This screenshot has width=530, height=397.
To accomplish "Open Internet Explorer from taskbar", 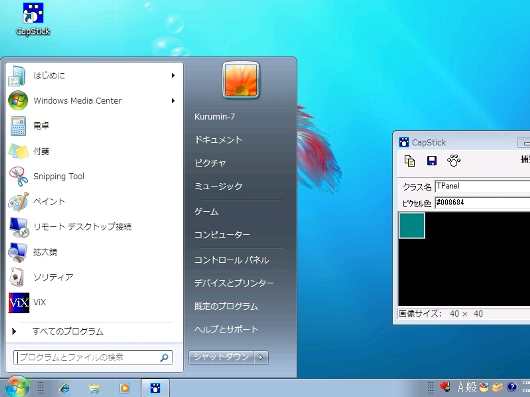I will pyautogui.click(x=64, y=388).
